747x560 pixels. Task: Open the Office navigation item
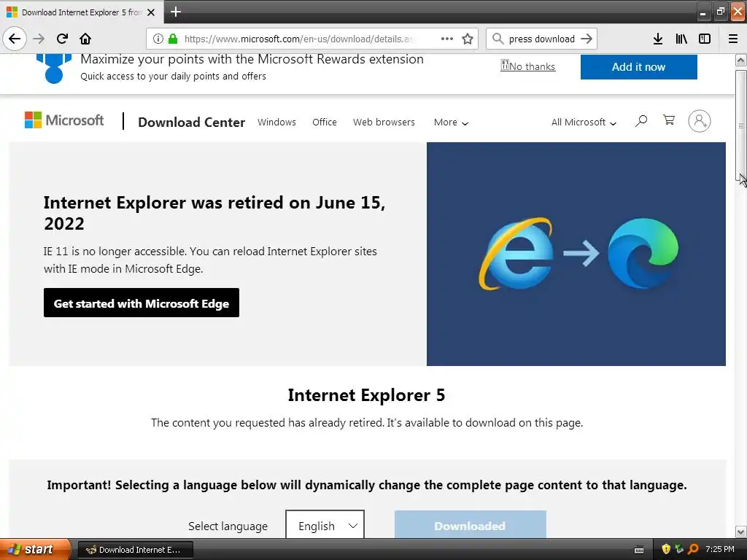(x=325, y=122)
